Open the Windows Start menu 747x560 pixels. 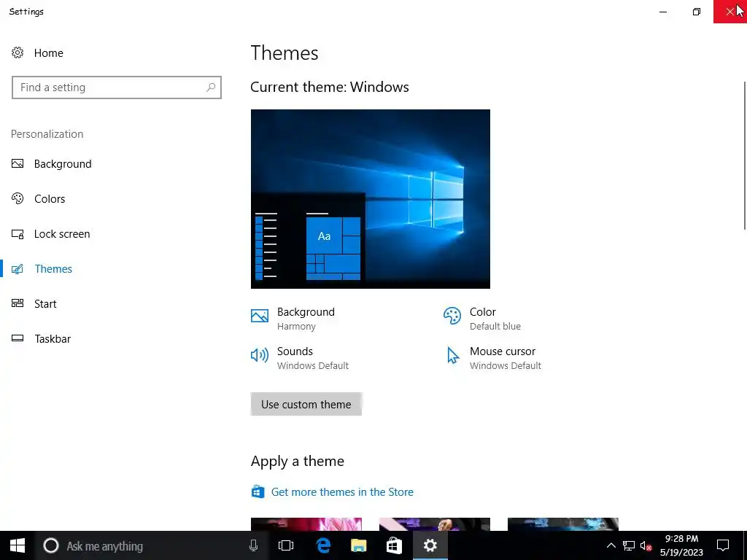[x=18, y=545]
